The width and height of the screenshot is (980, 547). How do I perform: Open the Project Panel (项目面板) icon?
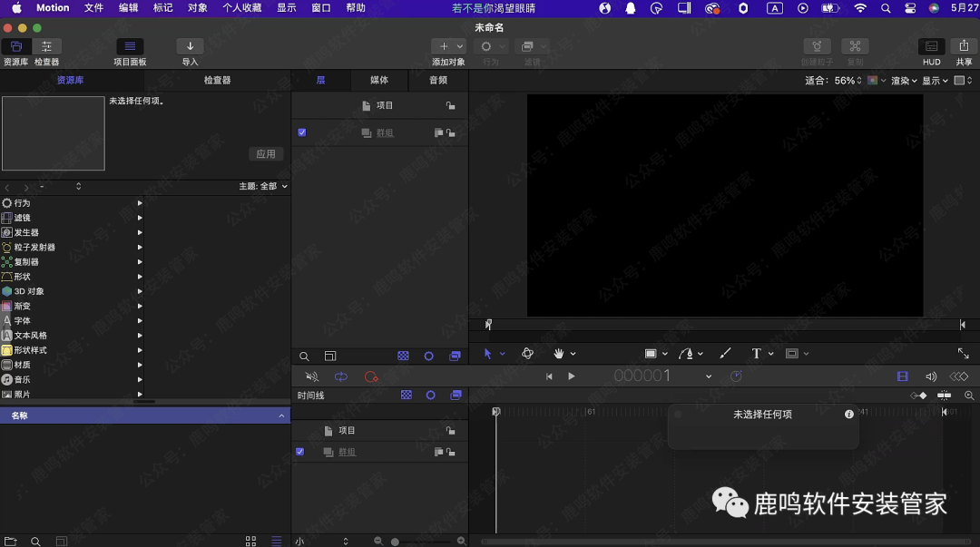click(x=130, y=47)
